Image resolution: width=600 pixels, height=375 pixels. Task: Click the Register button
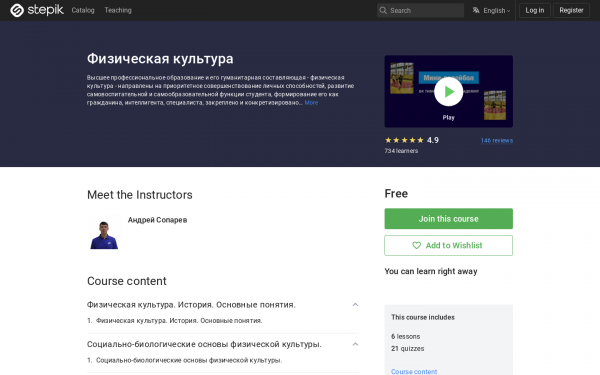click(571, 10)
